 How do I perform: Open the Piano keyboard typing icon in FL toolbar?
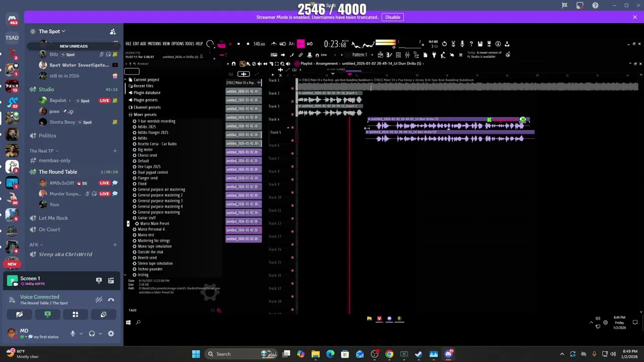tap(274, 55)
